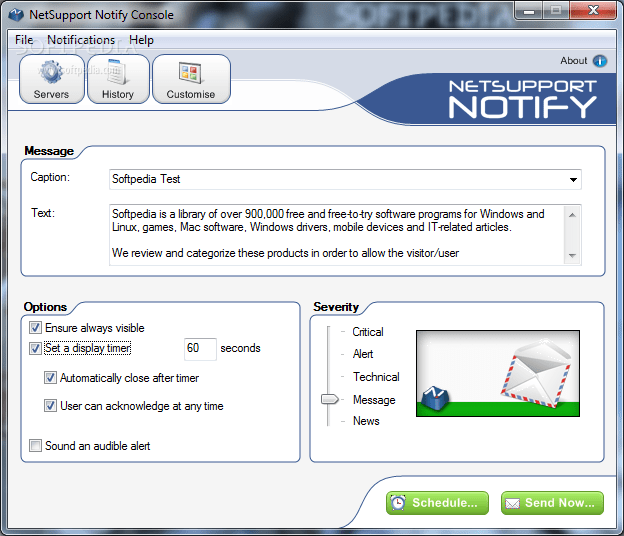The height and width of the screenshot is (536, 624).
Task: Minimize the NetSupport Notify Console window
Action: coord(528,10)
